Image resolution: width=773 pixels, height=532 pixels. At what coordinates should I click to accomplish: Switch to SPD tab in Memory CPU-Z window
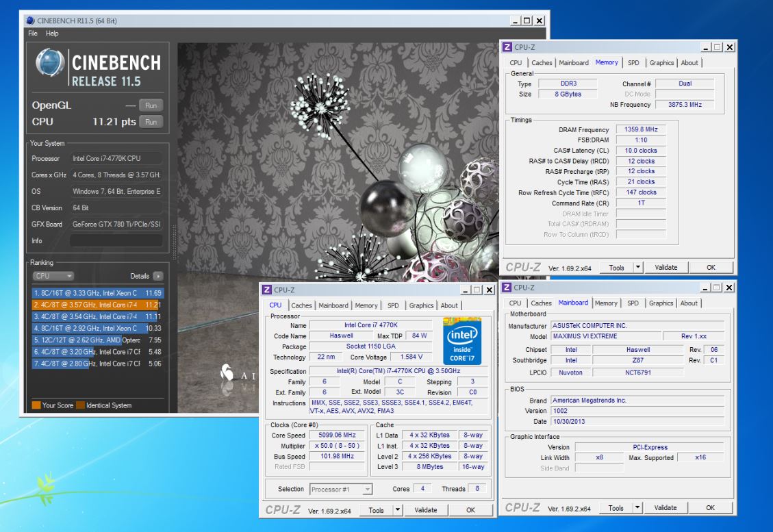(633, 62)
